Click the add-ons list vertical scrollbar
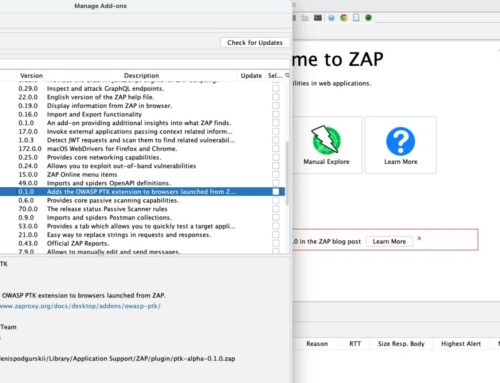This screenshot has height=383, width=500. [287, 173]
